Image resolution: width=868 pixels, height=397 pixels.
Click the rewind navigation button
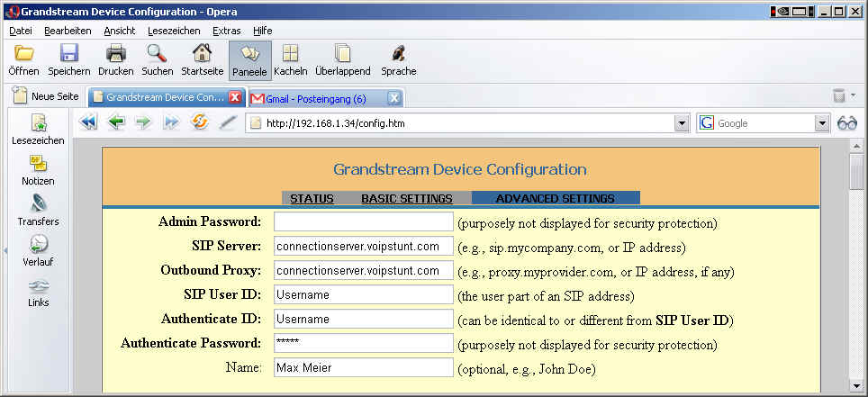pos(88,122)
